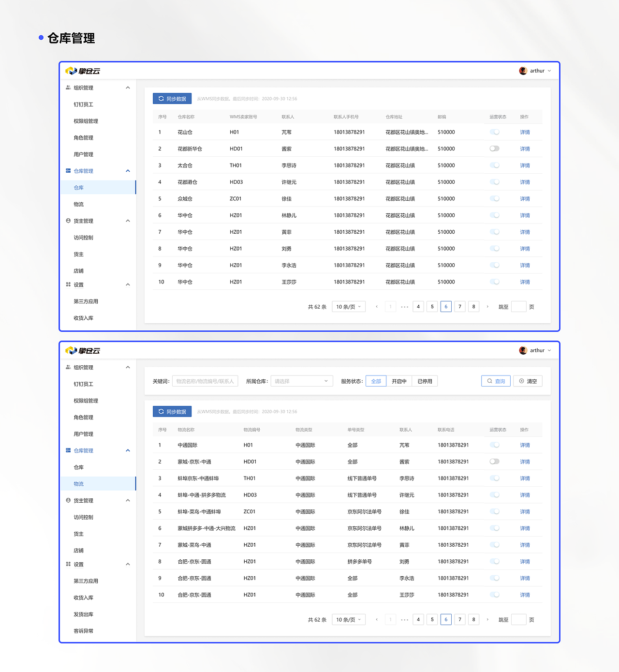Screen dimensions: 619x672
Task: Click 组织管理 people icon in top sidebar
Action: pyautogui.click(x=68, y=88)
